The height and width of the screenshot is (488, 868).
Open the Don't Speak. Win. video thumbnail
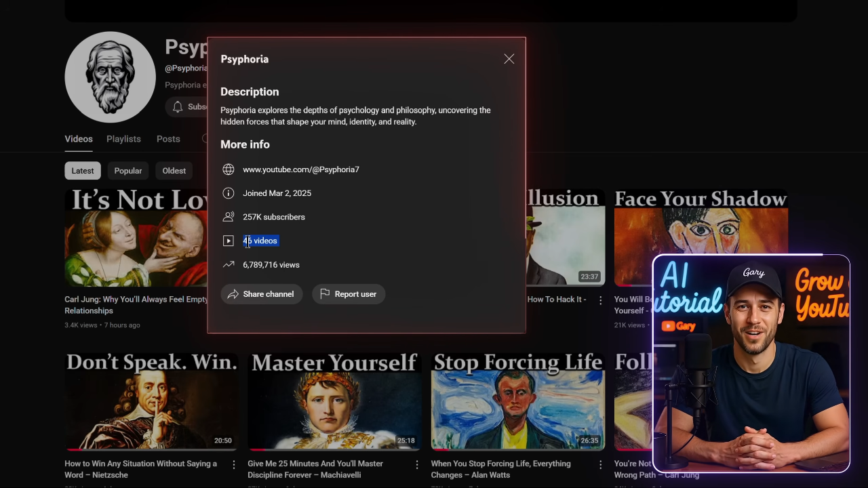pos(151,401)
